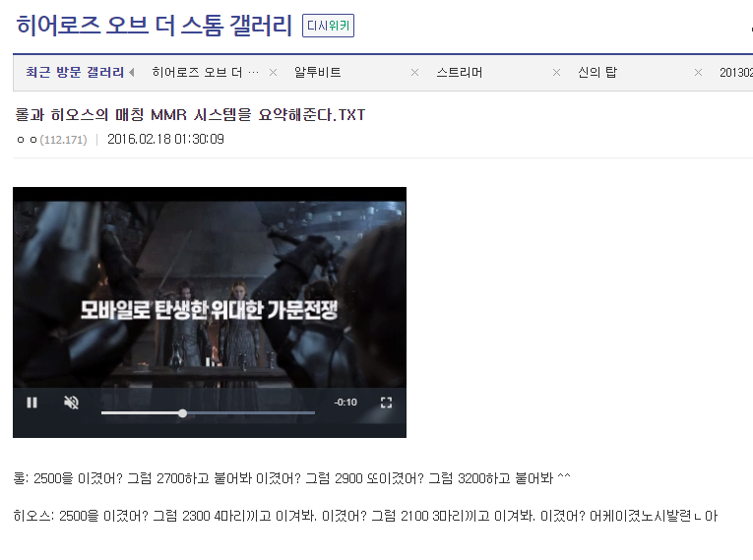Viewport: 753px width, 560px height.
Task: Click the 최근 방문 갤러리 label
Action: pos(75,73)
